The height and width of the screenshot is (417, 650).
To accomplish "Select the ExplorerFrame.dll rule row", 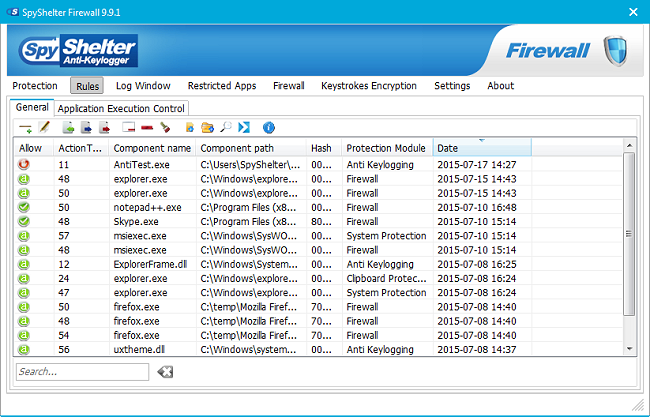I will (318, 264).
